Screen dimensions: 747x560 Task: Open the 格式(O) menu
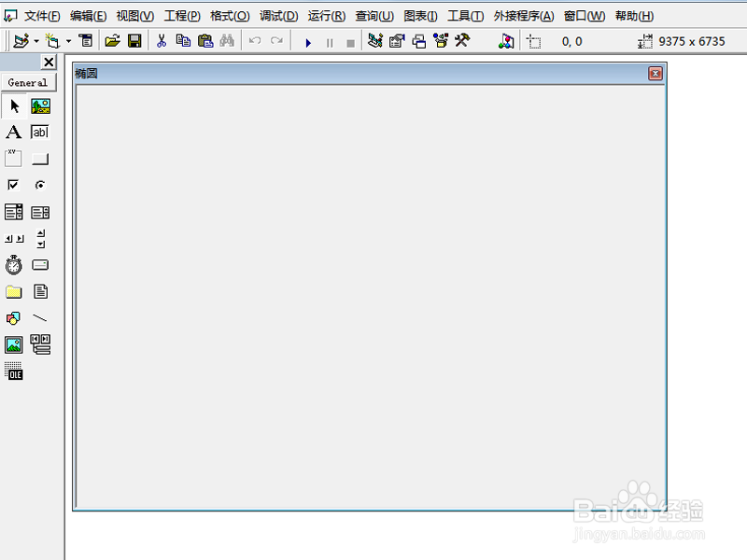coord(230,16)
